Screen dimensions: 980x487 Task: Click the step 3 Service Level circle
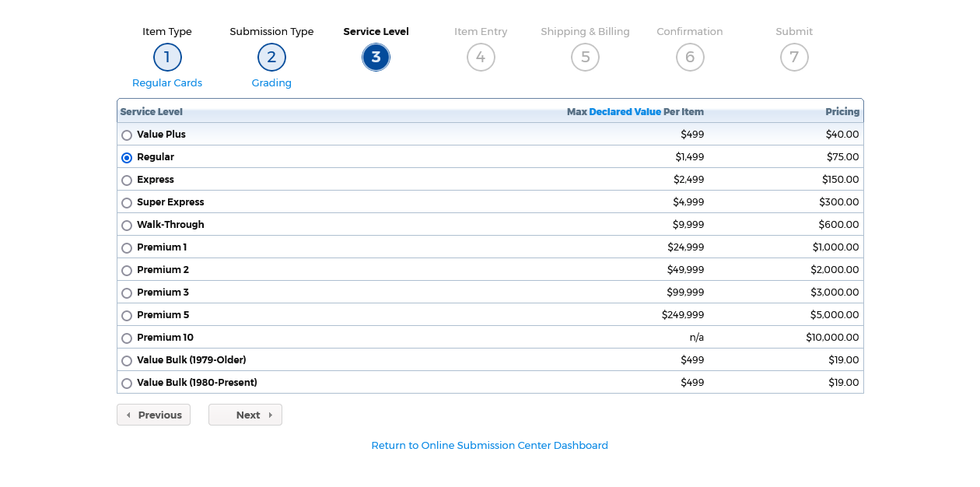pos(376,58)
